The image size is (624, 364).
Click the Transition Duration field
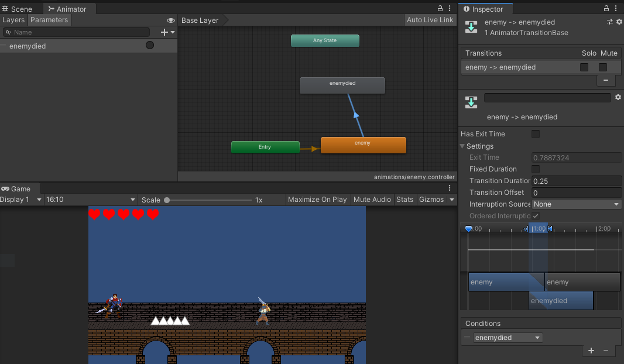(x=576, y=181)
